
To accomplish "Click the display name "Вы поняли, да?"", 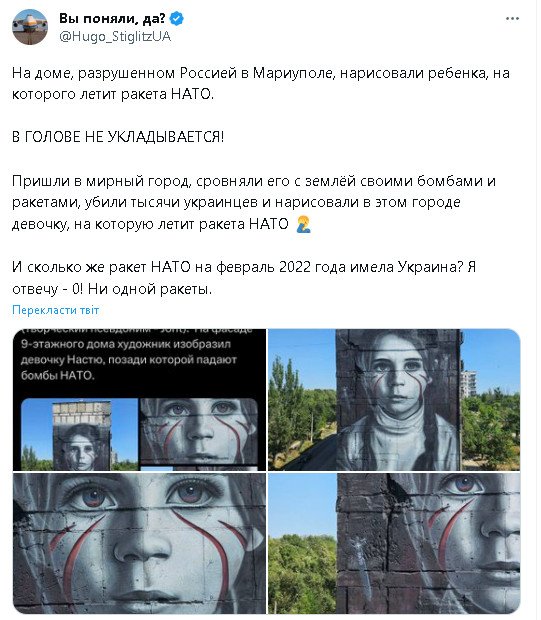I will tap(112, 18).
